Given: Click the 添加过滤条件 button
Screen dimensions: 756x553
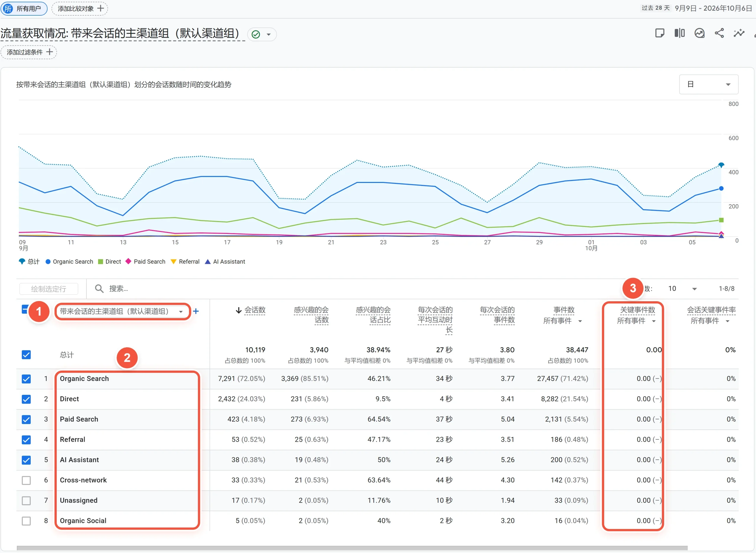Looking at the screenshot, I should point(29,52).
